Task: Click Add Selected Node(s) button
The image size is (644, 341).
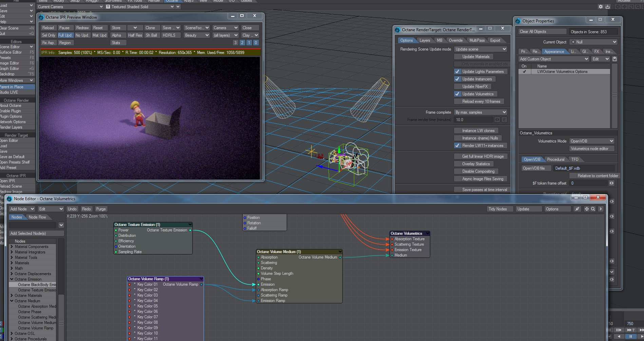Action: click(36, 233)
